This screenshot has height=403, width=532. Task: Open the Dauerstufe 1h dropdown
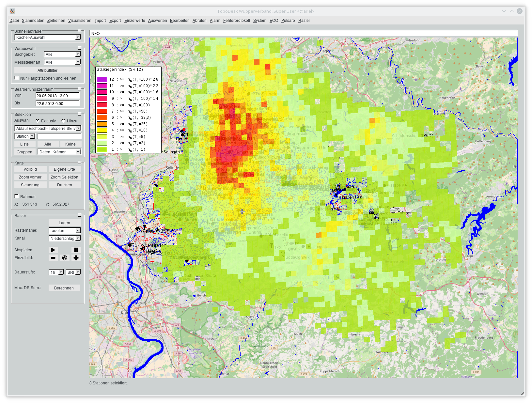pos(56,272)
